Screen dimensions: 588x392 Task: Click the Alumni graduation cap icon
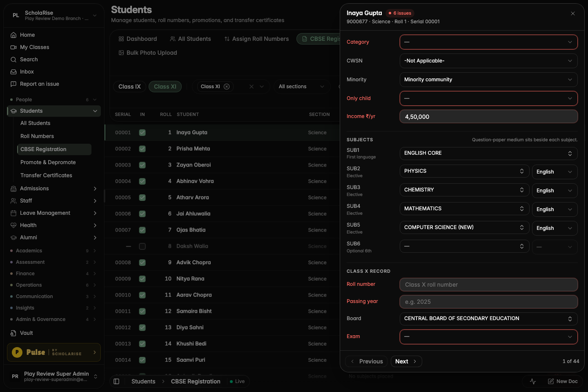[13, 238]
